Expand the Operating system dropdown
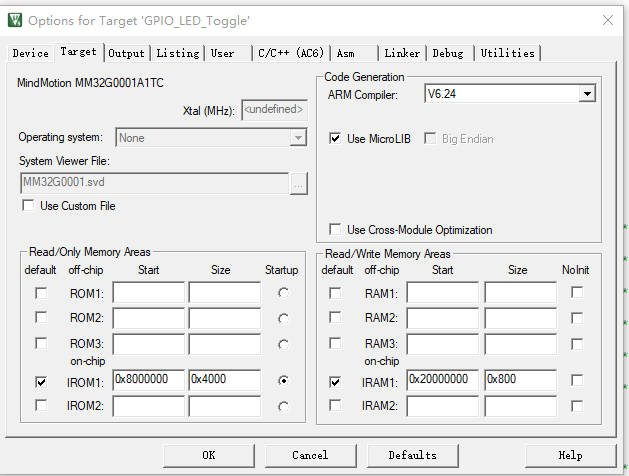Viewport: 629px width, 476px height. [298, 138]
